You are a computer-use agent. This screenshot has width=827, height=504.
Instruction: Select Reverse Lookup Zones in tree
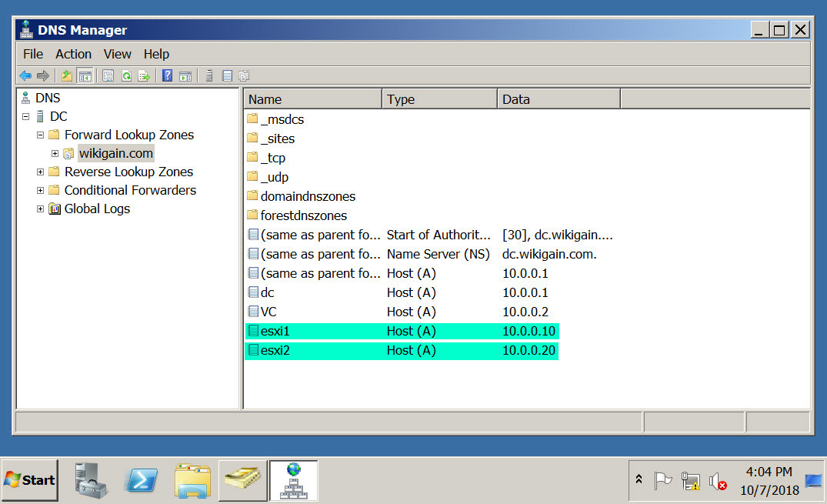pyautogui.click(x=128, y=172)
